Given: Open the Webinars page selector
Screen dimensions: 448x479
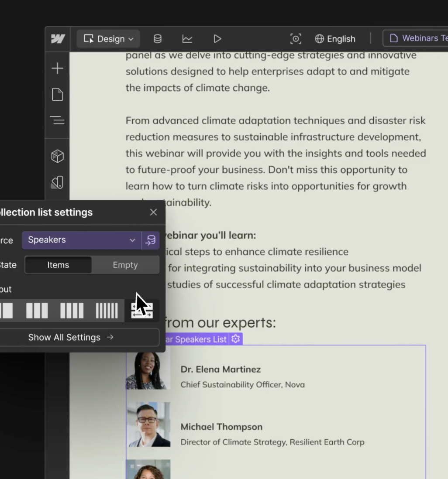Looking at the screenshot, I should pyautogui.click(x=416, y=38).
